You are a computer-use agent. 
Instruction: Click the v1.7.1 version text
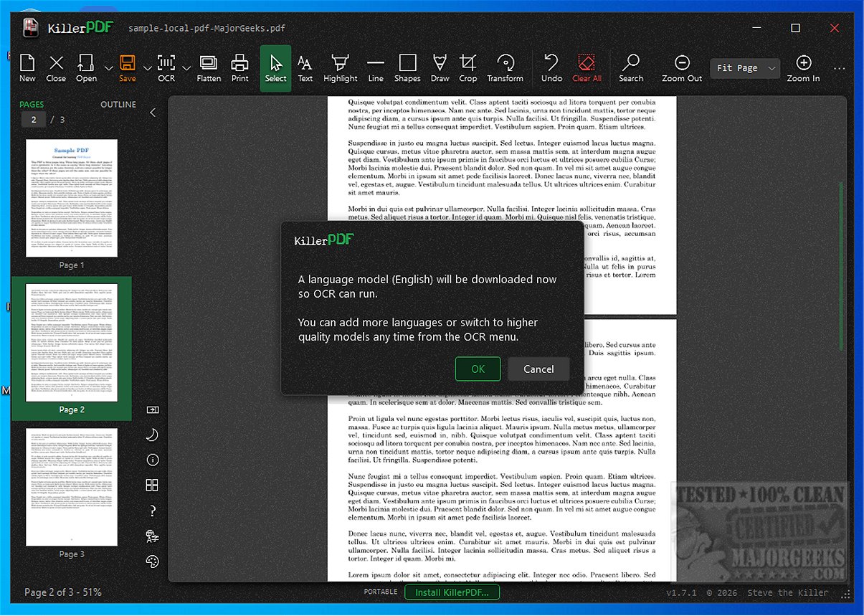[x=681, y=593]
